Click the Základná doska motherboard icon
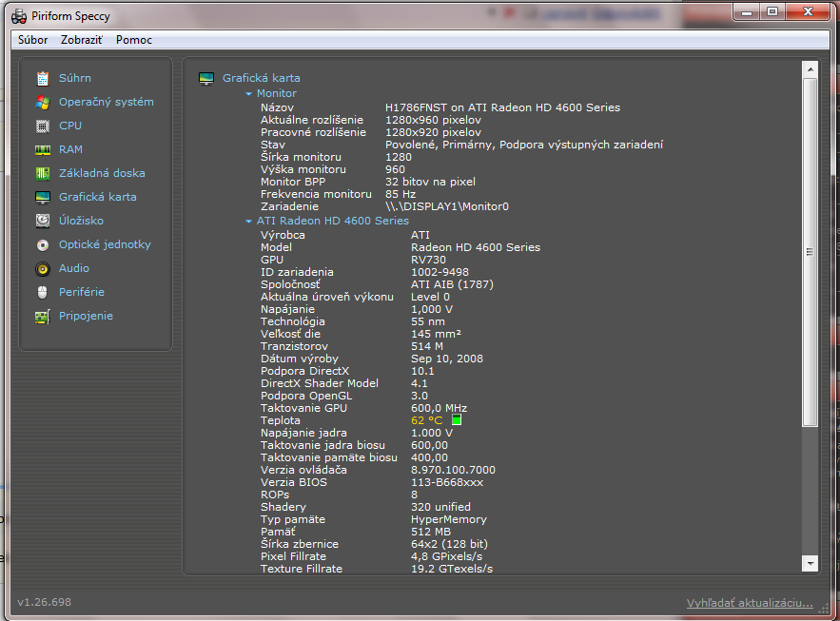Image resolution: width=840 pixels, height=621 pixels. point(43,173)
